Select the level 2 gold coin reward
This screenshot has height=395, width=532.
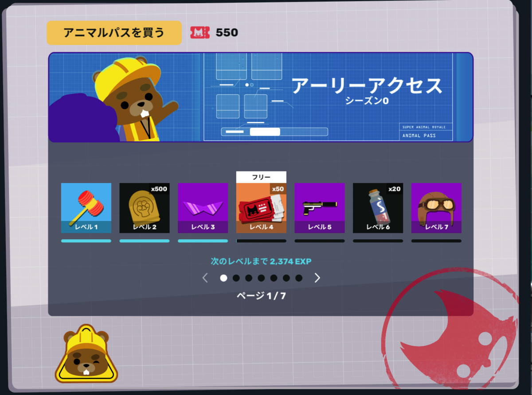tap(145, 208)
